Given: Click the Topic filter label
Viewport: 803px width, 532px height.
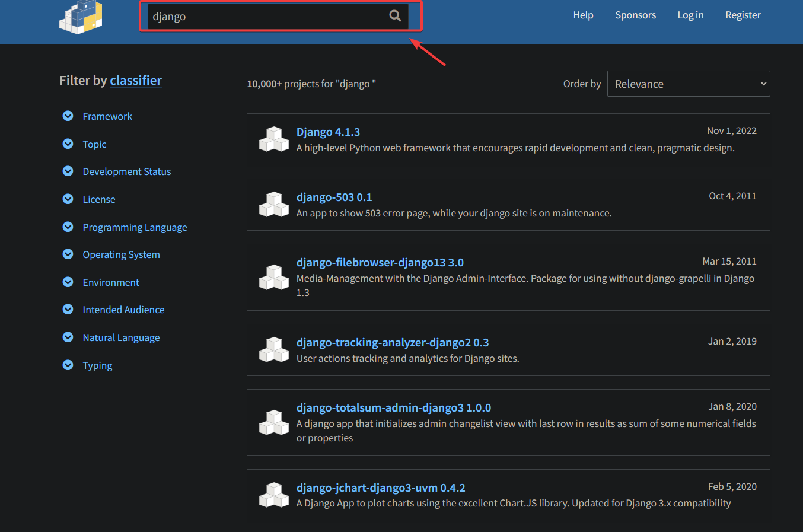Looking at the screenshot, I should point(94,144).
